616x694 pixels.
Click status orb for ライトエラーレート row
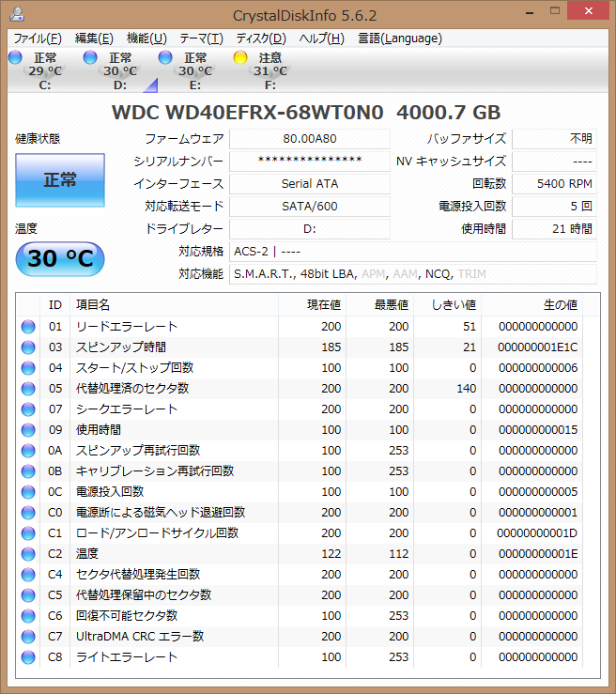(28, 657)
